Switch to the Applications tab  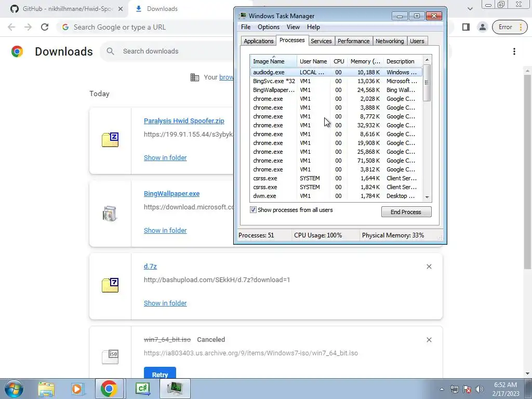pyautogui.click(x=259, y=41)
